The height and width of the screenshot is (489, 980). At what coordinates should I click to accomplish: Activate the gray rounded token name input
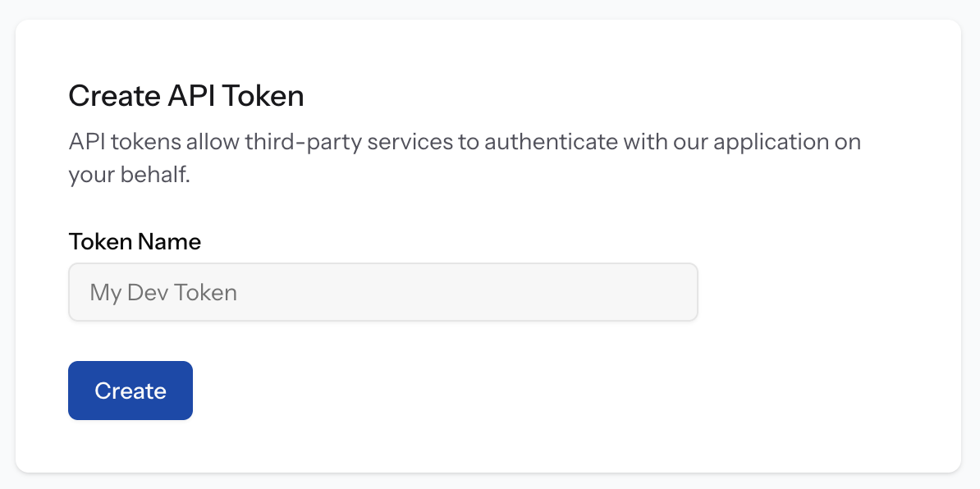(382, 292)
